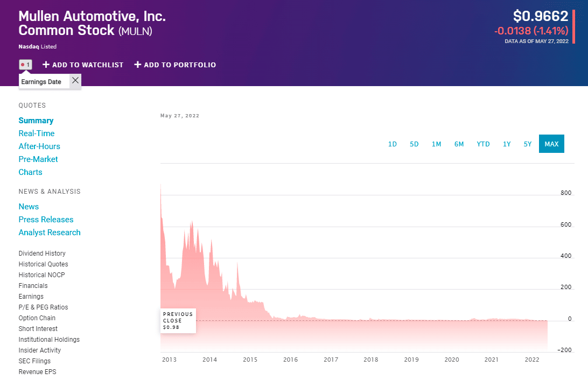
Task: Switch chart to 5Y view
Action: pos(527,144)
